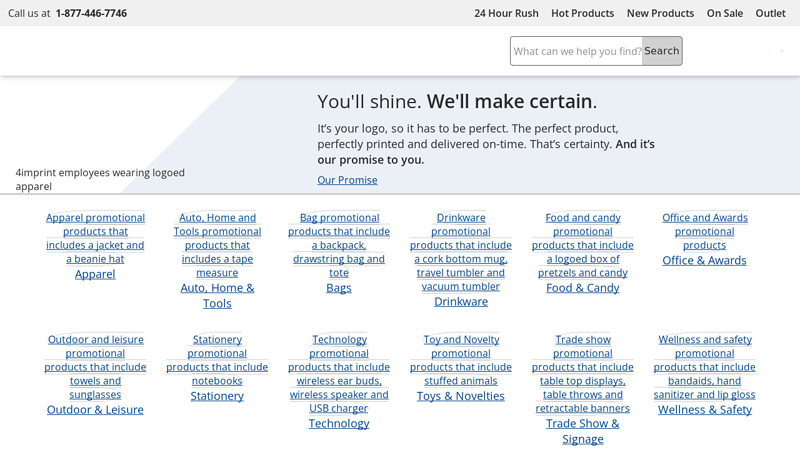The height and width of the screenshot is (450, 800).
Task: Visit the Outlet link
Action: click(x=770, y=13)
